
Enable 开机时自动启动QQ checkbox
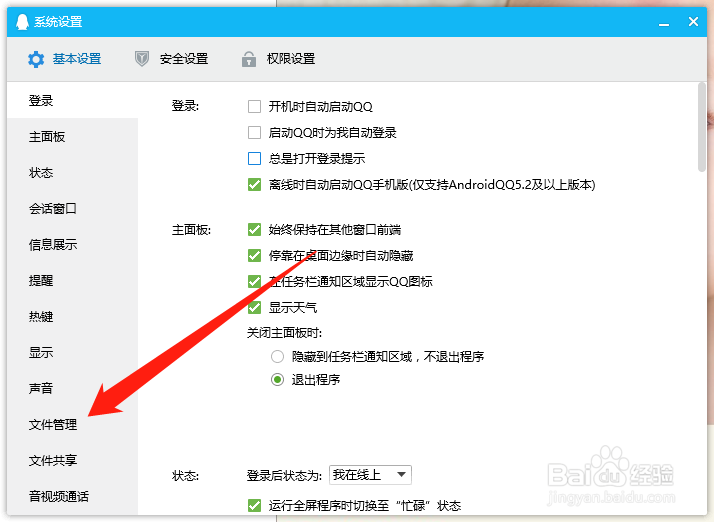pyautogui.click(x=255, y=107)
